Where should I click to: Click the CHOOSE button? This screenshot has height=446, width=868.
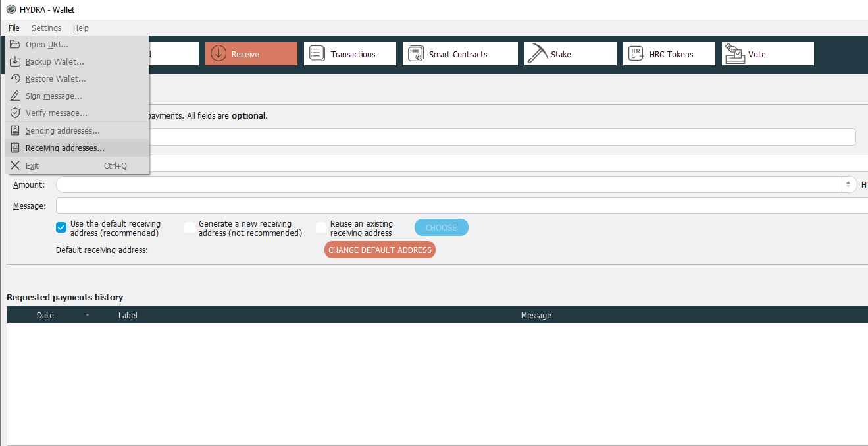441,228
